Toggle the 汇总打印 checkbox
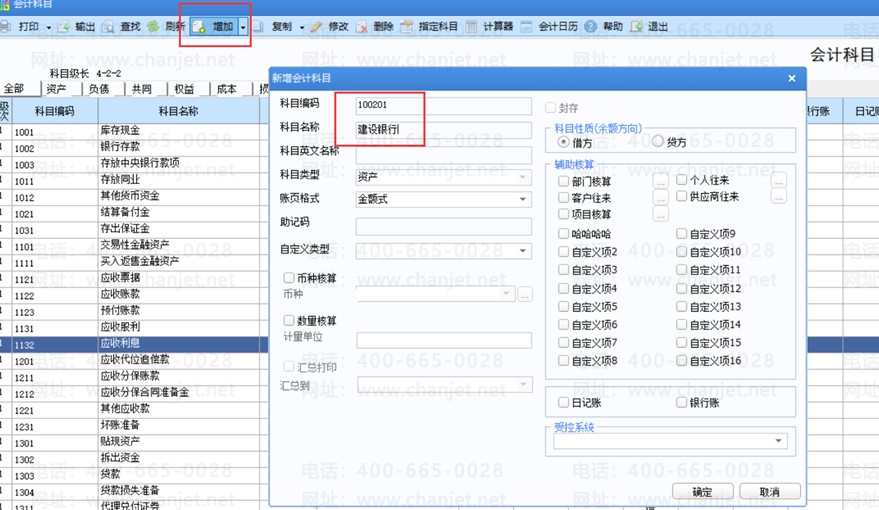This screenshot has width=879, height=510. pos(289,366)
